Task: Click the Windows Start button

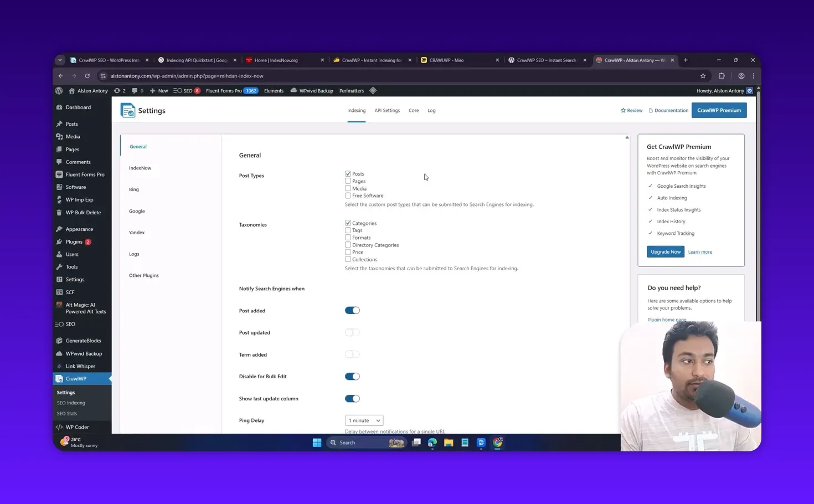Action: pos(317,443)
